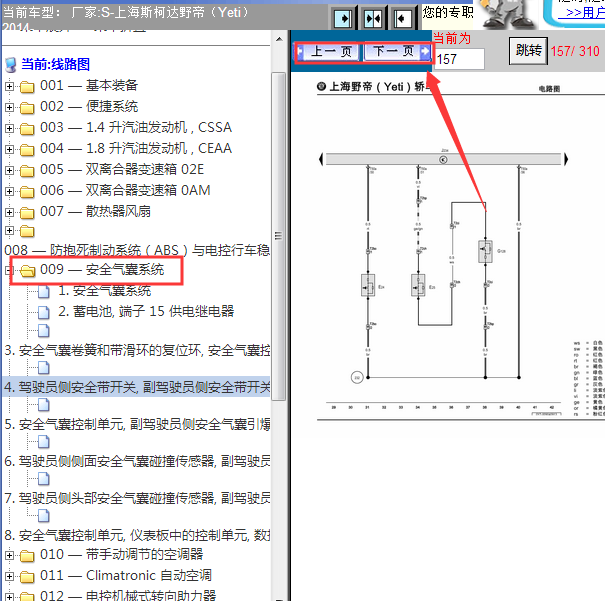605x601 pixels.
Task: Click the right arrow on the wiring diagram bus bar
Action: click(x=566, y=159)
